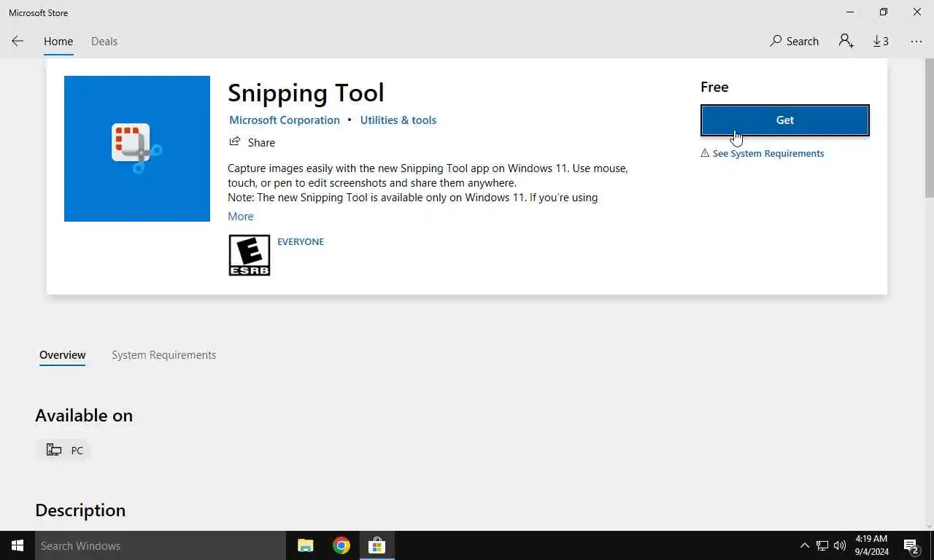Click the account sign-in icon
The width and height of the screenshot is (934, 560).
(846, 41)
